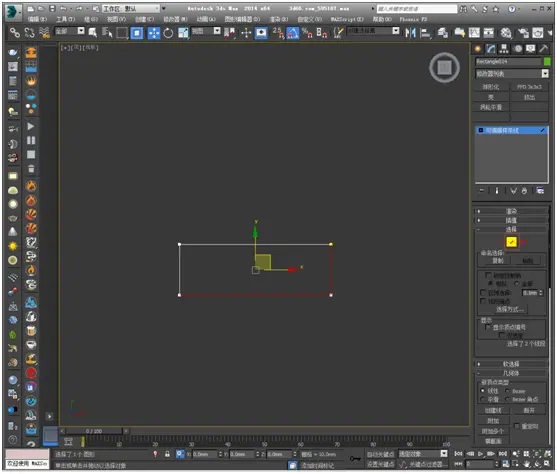557x474 pixels.
Task: Click the Rectangle object name field
Action: coord(508,61)
